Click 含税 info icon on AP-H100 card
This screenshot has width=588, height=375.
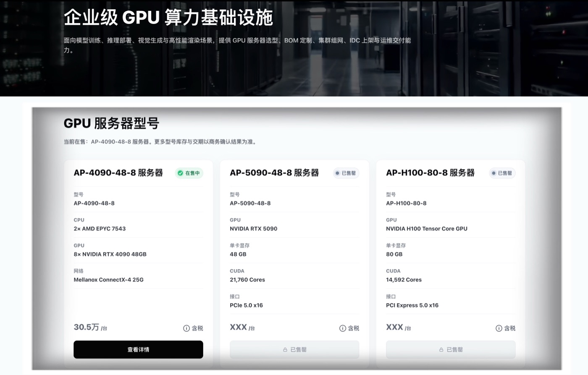click(499, 328)
